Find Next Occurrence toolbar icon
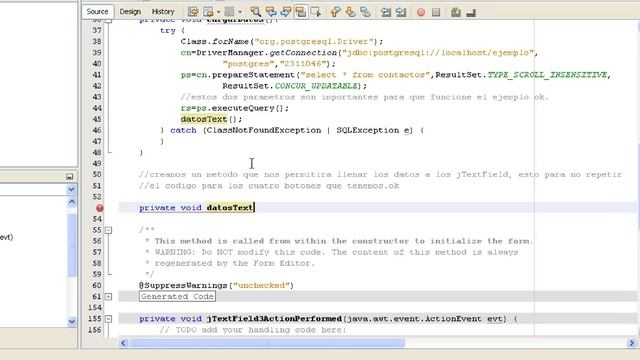Screen dimensions: 640x360 pos(286,12)
